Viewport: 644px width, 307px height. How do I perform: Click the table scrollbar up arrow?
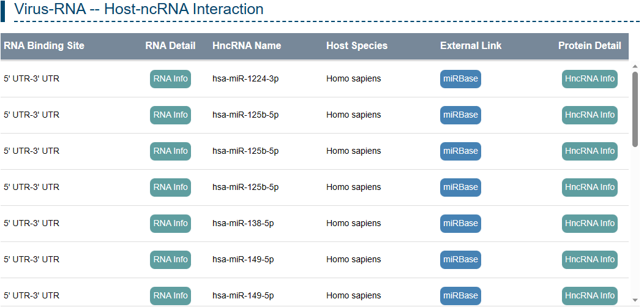[635, 66]
